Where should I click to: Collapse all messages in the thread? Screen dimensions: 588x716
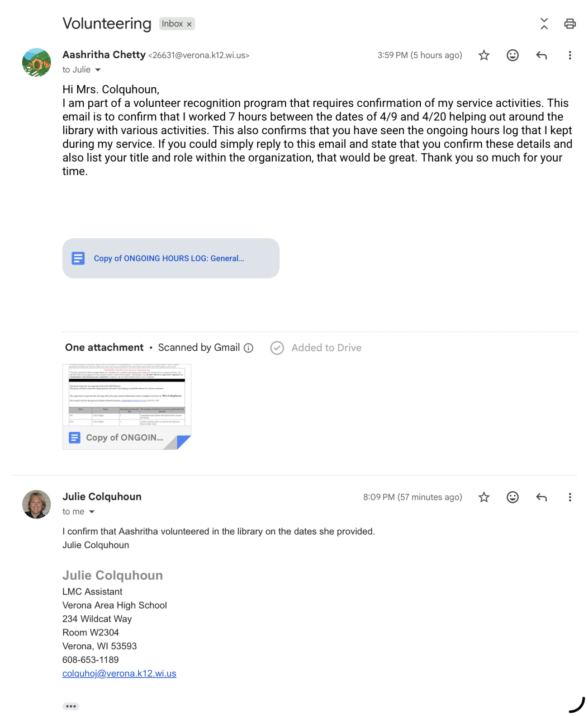coord(544,23)
